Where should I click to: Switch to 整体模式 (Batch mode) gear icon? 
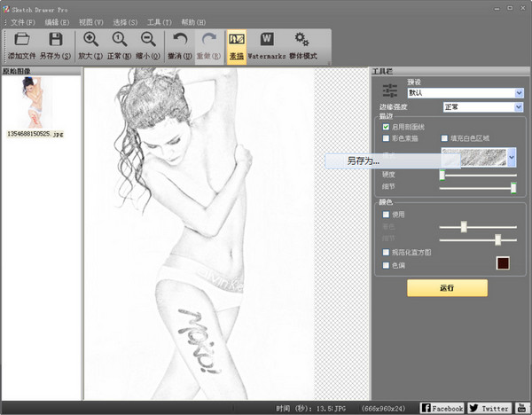(x=301, y=40)
